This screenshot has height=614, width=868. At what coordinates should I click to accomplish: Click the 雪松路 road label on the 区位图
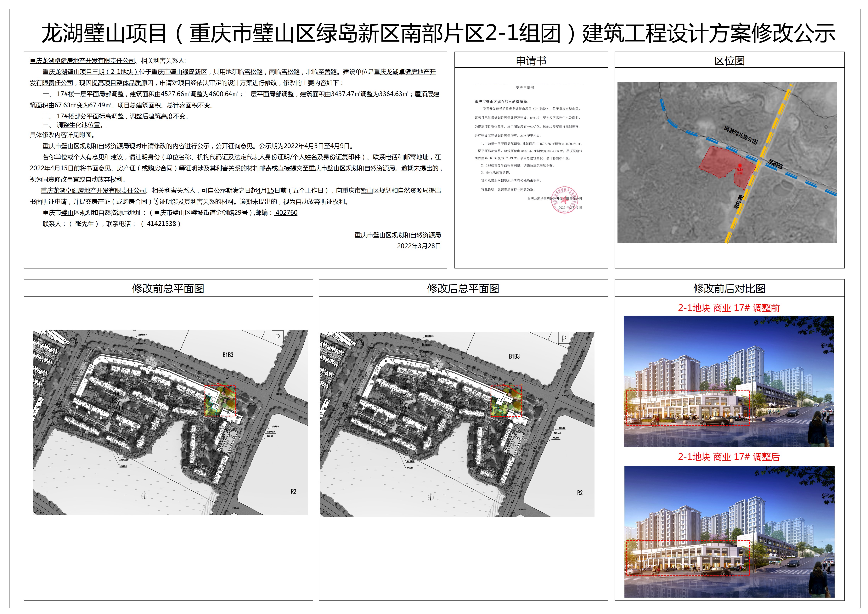tap(738, 202)
